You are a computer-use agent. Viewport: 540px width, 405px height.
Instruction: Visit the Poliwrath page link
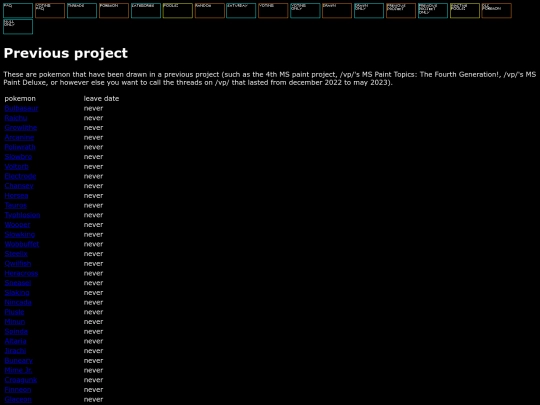coord(20,147)
